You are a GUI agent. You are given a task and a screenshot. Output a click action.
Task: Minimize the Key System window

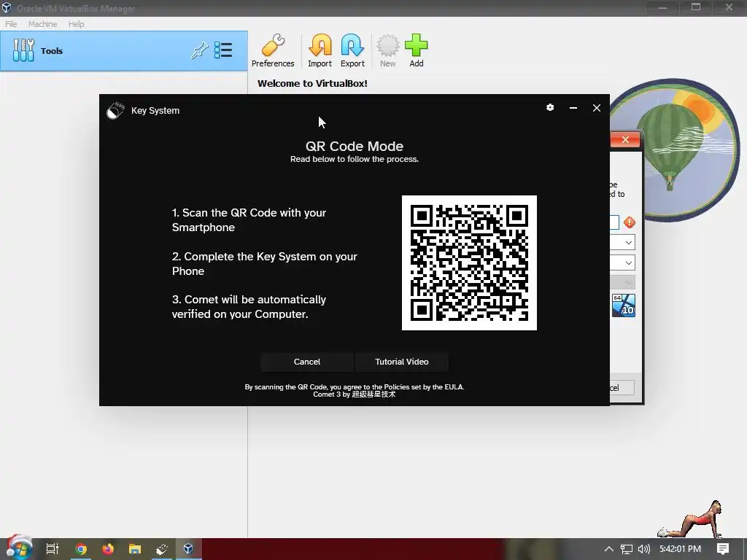(x=573, y=108)
